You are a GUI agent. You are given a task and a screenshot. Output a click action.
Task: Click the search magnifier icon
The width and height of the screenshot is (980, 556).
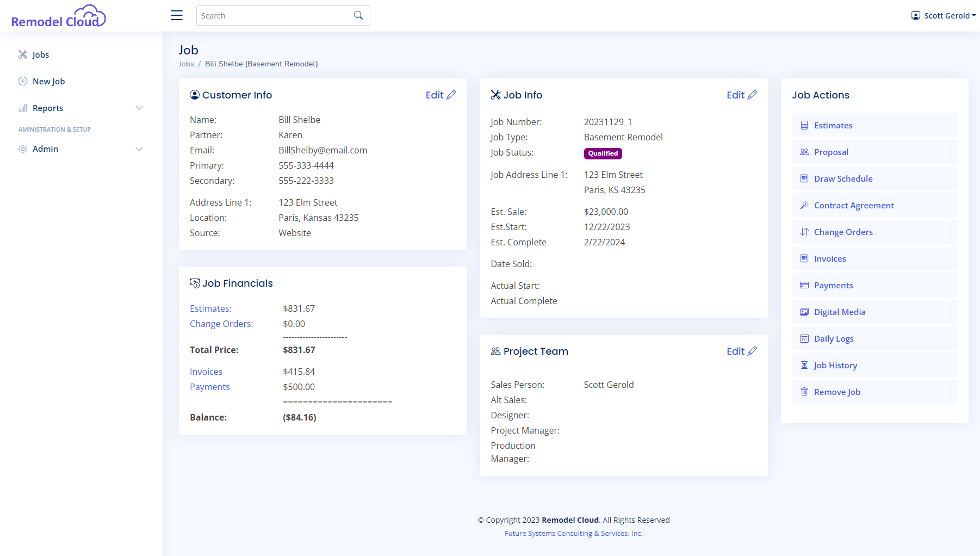click(x=358, y=15)
